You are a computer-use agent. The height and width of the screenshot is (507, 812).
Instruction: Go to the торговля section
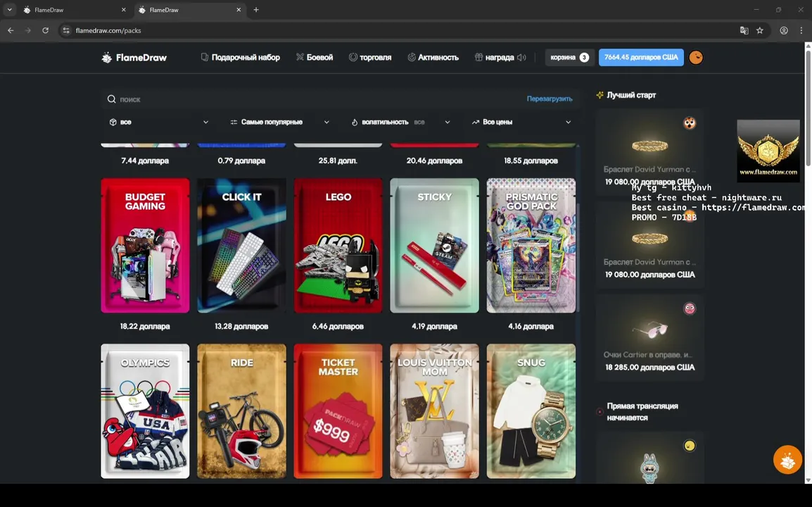point(369,58)
